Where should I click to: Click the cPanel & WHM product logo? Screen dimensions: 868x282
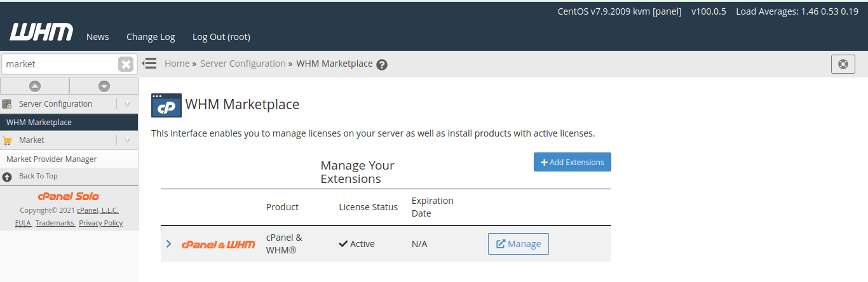[x=219, y=245]
